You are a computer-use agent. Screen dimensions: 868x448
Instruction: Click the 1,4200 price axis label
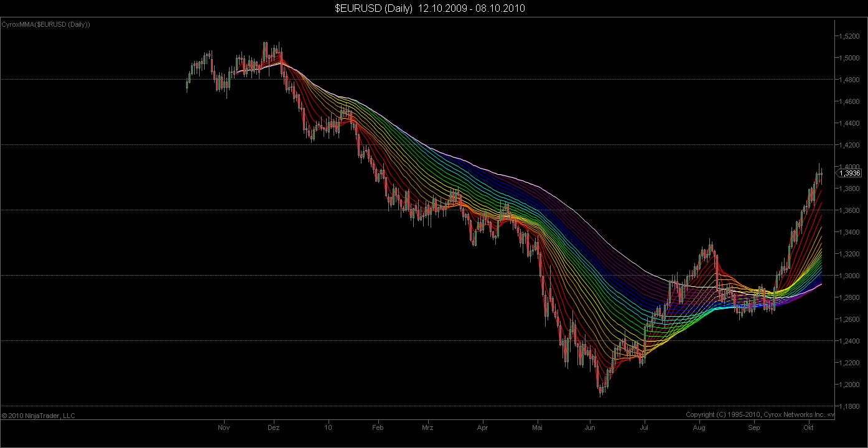(x=849, y=145)
